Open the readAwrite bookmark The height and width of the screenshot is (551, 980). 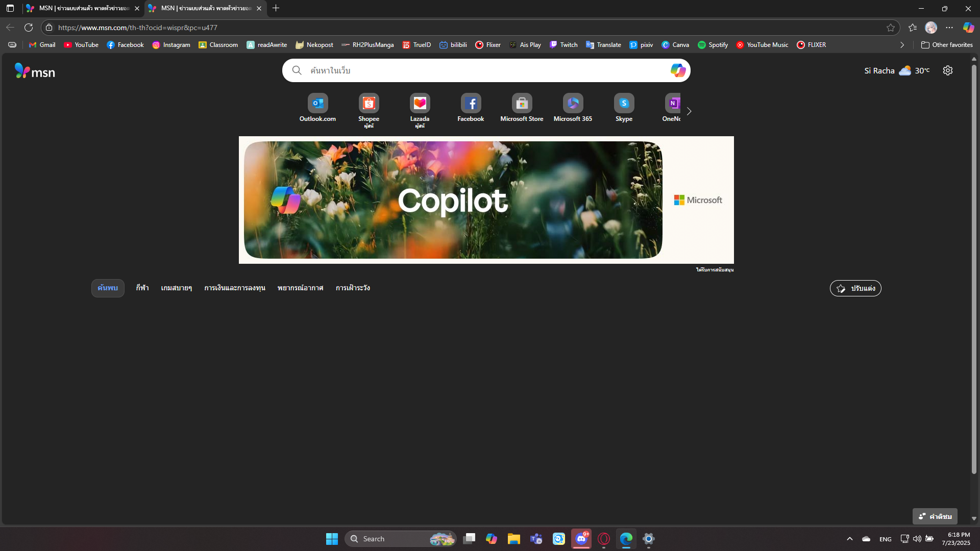267,45
